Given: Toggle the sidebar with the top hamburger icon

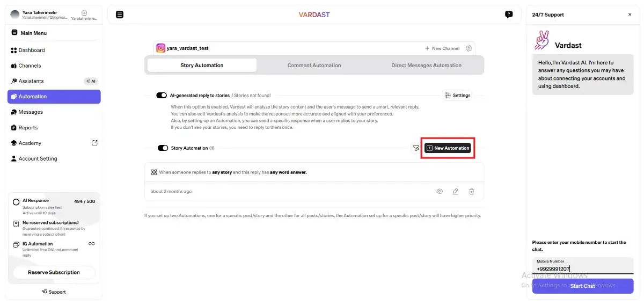Looking at the screenshot, I should [x=120, y=14].
